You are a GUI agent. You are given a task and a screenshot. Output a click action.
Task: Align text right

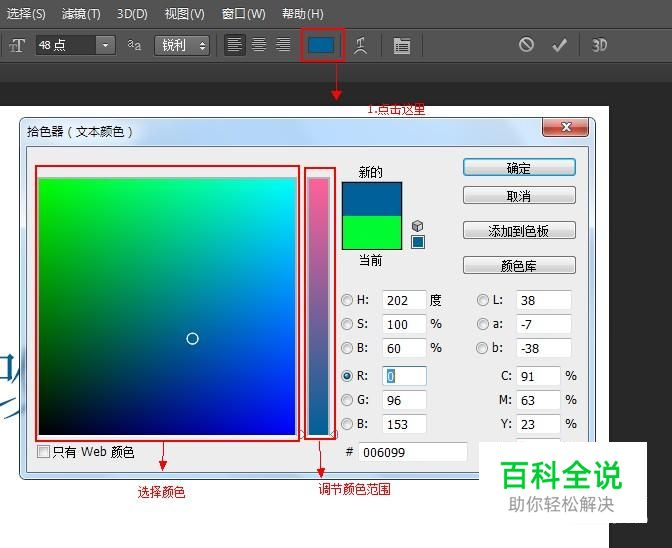click(283, 45)
